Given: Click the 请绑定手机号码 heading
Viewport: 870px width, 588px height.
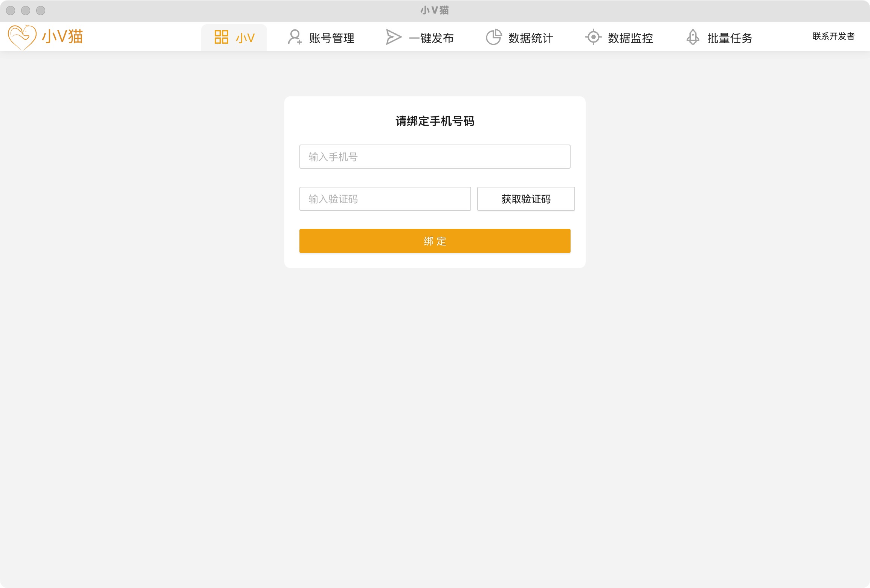Looking at the screenshot, I should pos(435,121).
